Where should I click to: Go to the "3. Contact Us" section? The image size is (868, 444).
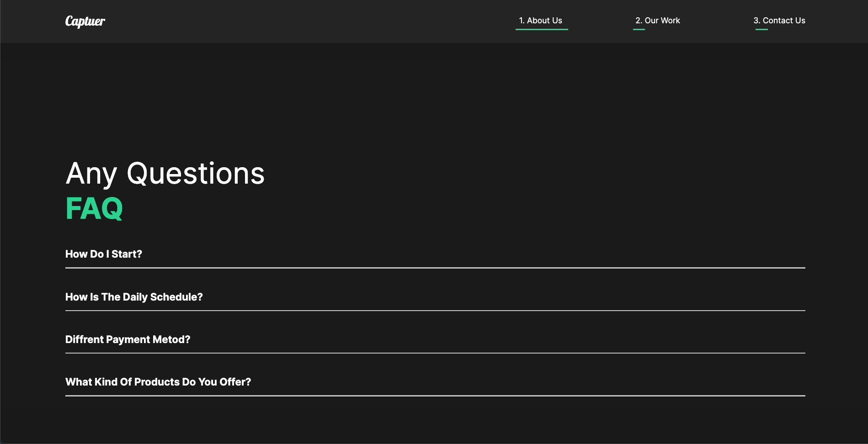pyautogui.click(x=779, y=21)
